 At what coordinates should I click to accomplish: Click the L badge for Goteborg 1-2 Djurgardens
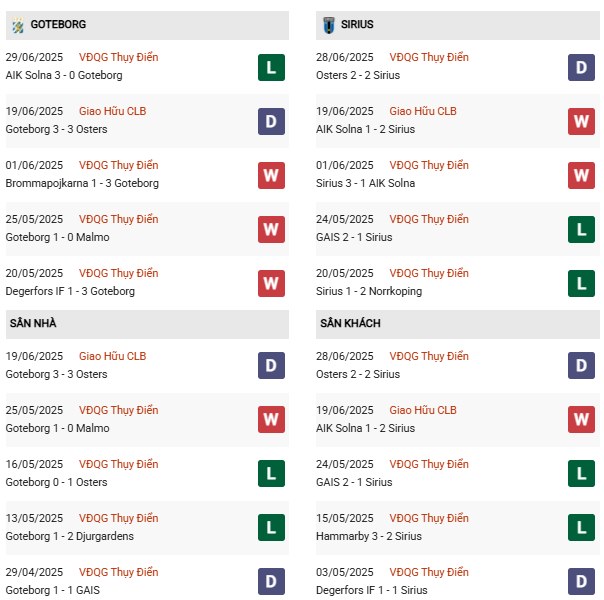pos(271,528)
